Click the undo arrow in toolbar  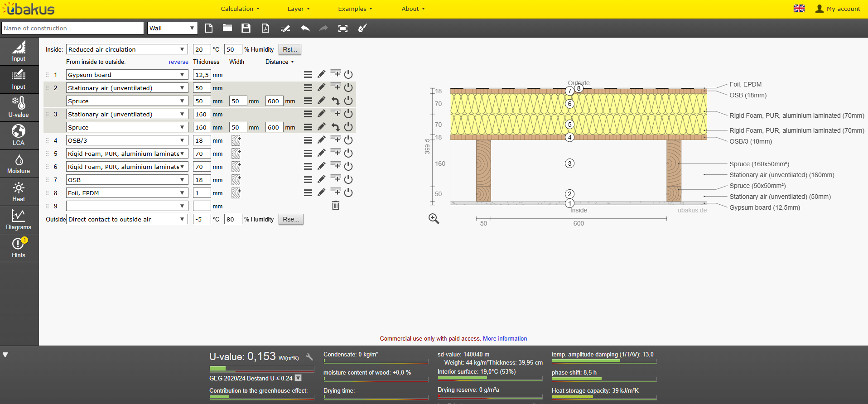click(x=305, y=28)
